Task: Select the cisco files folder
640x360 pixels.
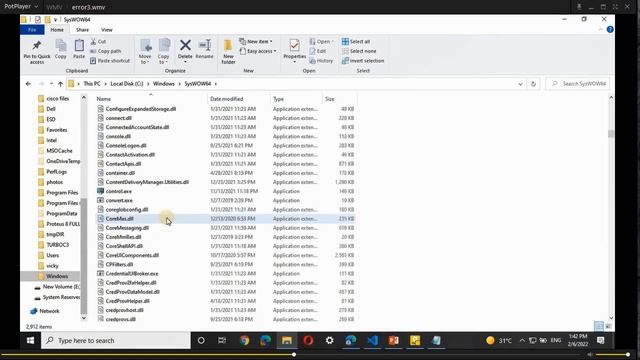Action: (x=53, y=98)
